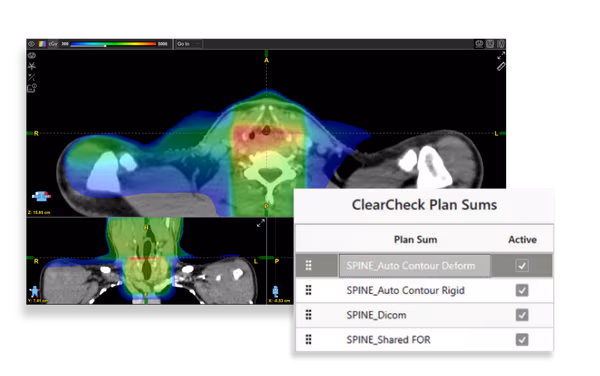The width and height of the screenshot is (600, 376).
Task: Click the Active column header
Action: 522,240
